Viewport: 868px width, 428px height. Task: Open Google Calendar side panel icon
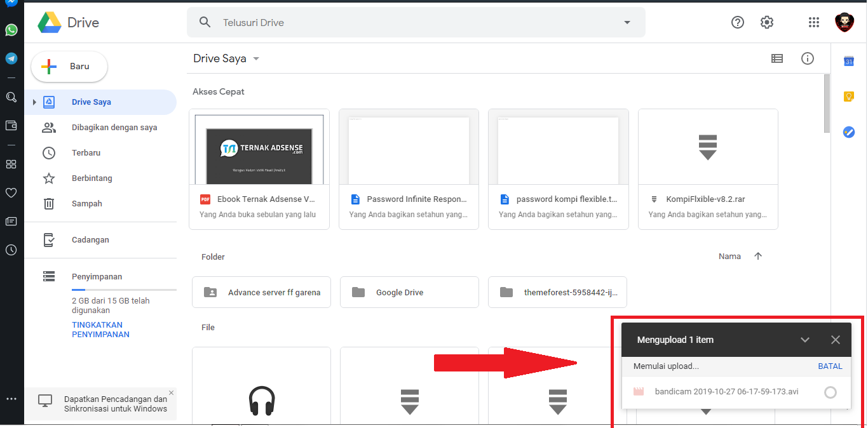click(x=848, y=61)
